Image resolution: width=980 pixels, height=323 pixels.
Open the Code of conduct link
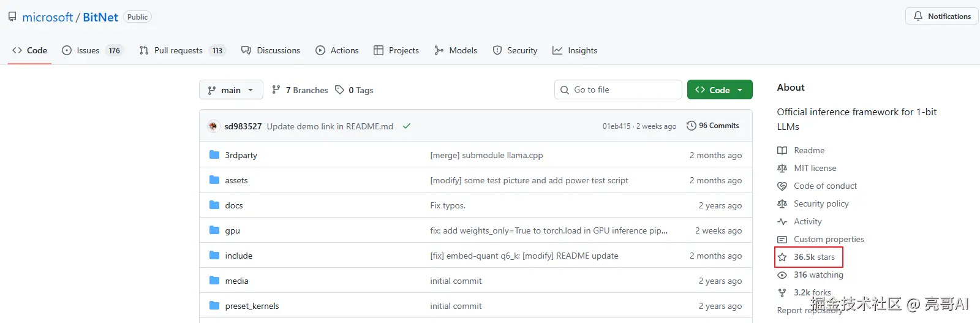point(825,186)
